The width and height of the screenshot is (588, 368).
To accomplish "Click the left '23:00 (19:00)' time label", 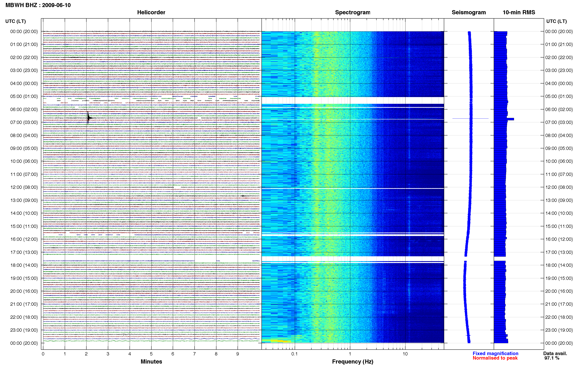I will tap(24, 330).
